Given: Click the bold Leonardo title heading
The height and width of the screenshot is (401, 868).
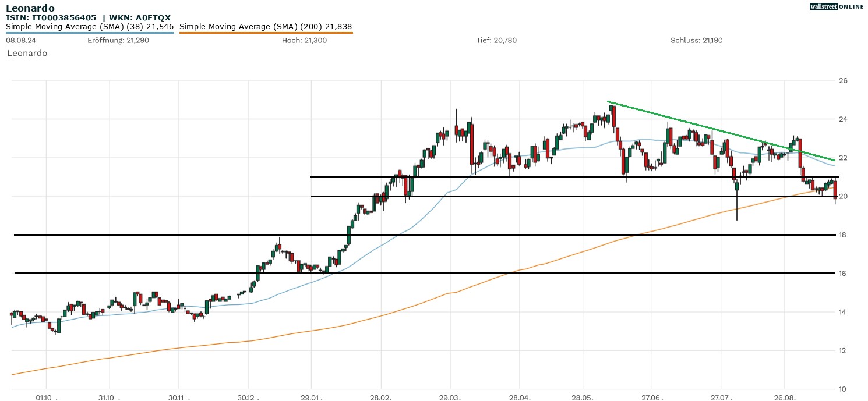Looking at the screenshot, I should pyautogui.click(x=30, y=8).
